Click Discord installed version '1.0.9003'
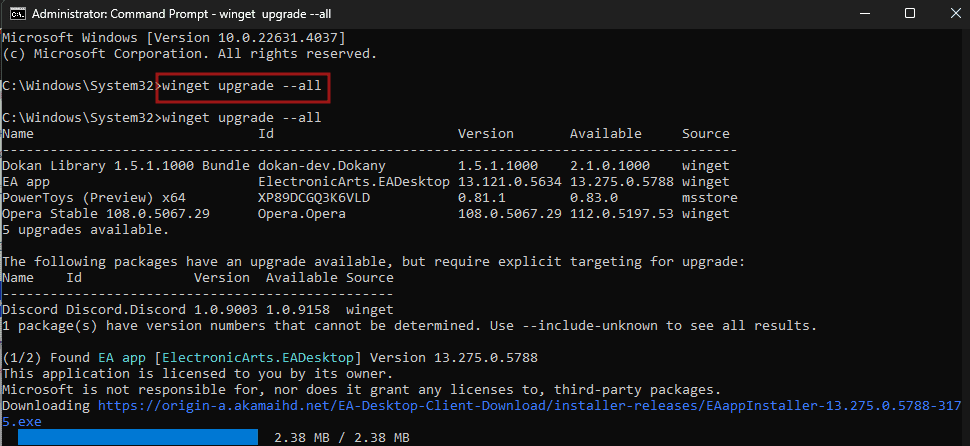Screen dimensions: 970x446 pos(226,309)
